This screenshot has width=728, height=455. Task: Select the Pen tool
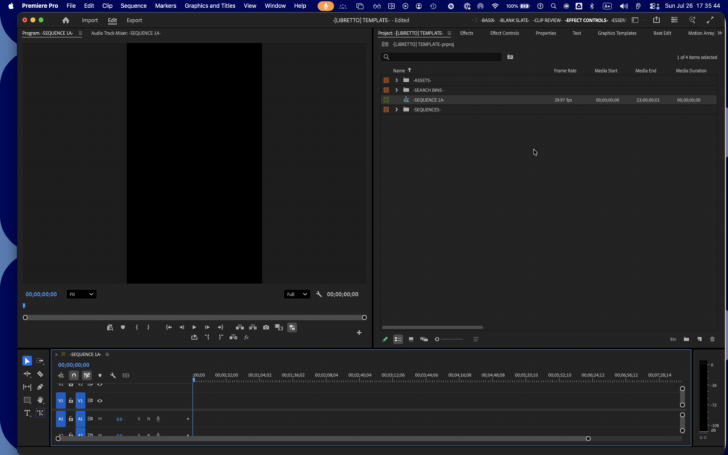point(40,387)
